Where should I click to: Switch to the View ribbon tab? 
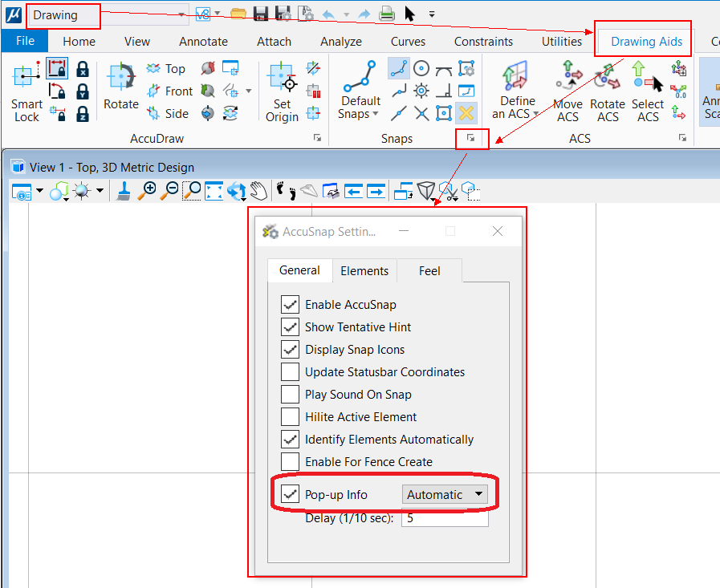[136, 41]
